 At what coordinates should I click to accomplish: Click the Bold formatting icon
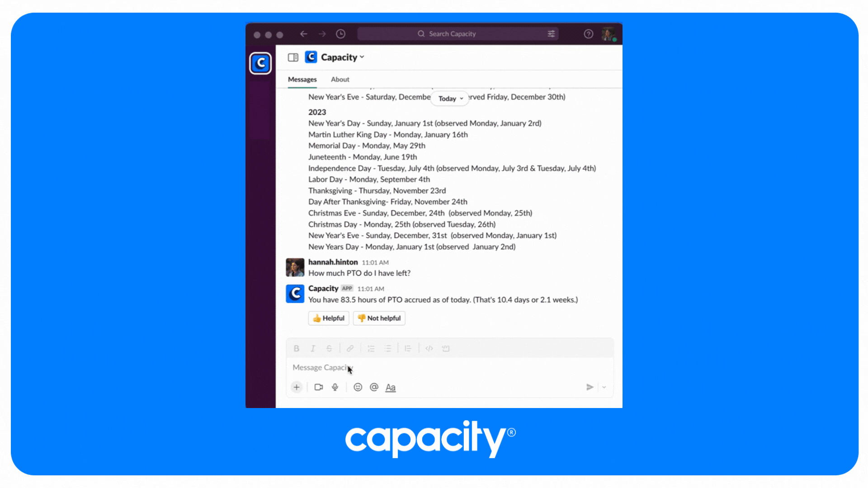click(x=296, y=348)
